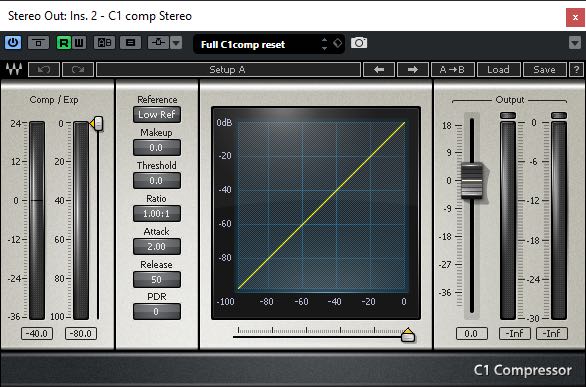Expand the side-chain routing dropdown arrow
The width and height of the screenshot is (586, 387).
(x=176, y=43)
